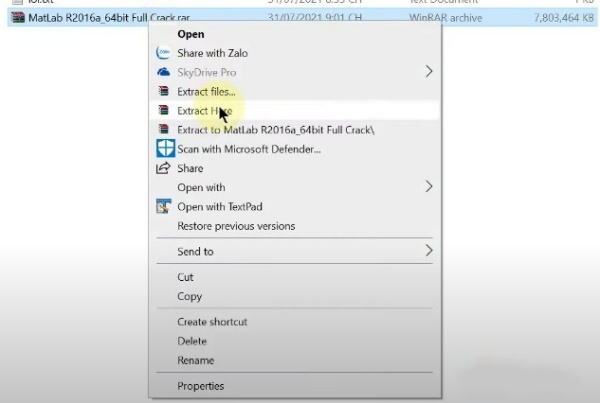Image resolution: width=600 pixels, height=403 pixels.
Task: Click the Share arrow icon
Action: [163, 168]
